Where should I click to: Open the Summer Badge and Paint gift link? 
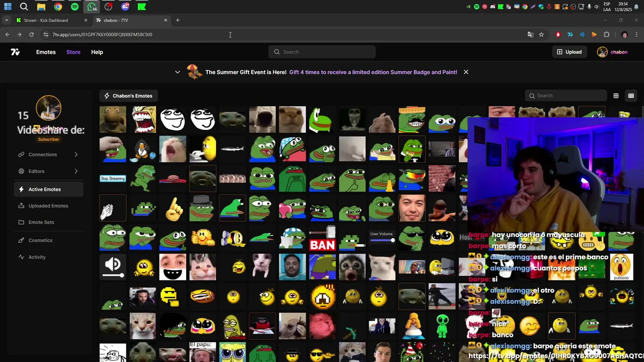(373, 72)
